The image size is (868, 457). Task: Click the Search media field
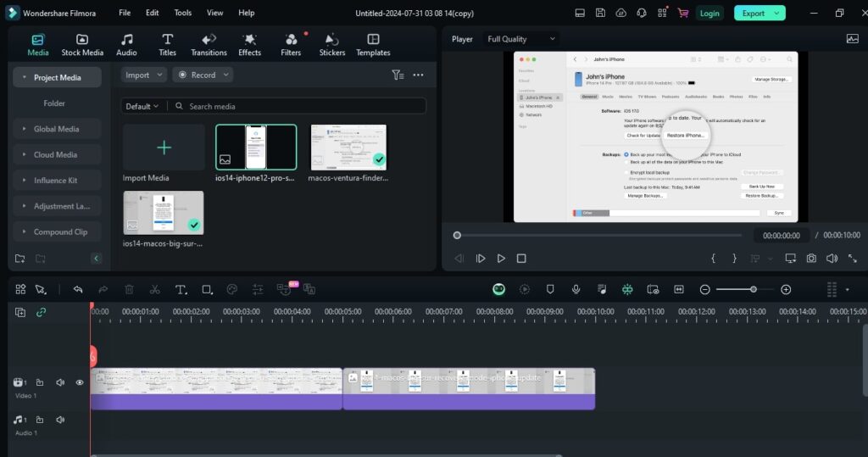[299, 106]
